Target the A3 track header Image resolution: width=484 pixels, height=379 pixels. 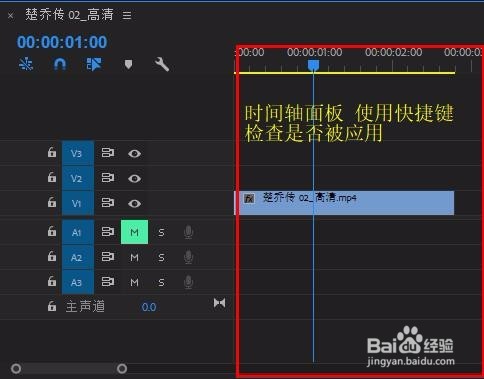point(78,282)
